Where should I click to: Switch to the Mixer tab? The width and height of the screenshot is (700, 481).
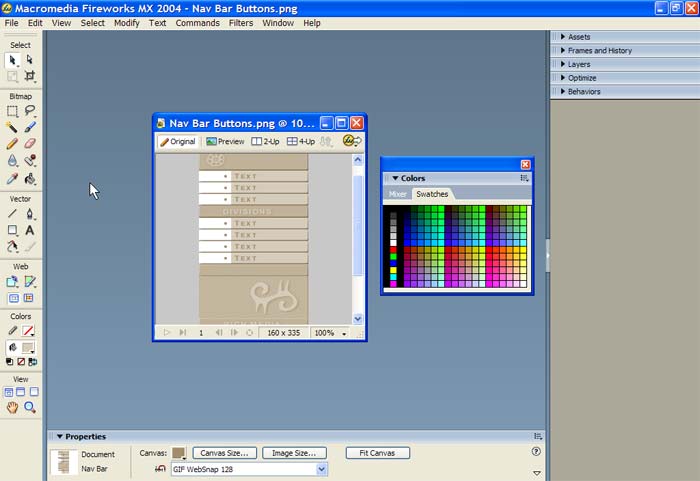tap(397, 194)
